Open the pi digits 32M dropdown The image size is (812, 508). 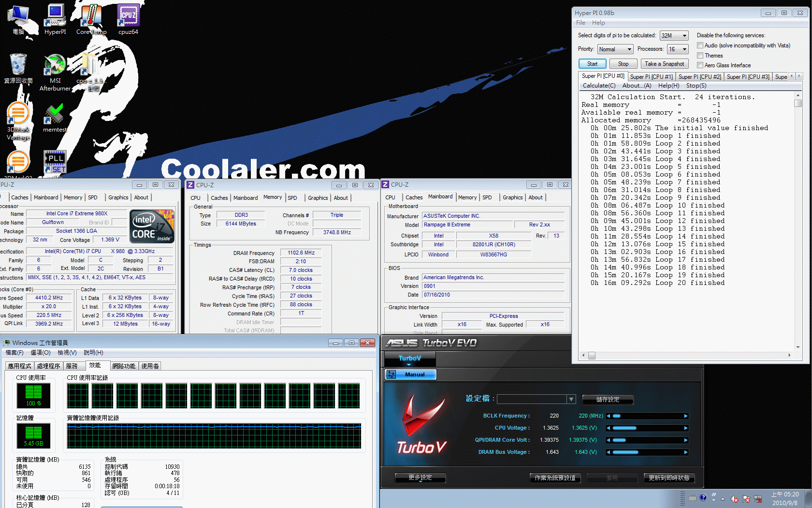point(674,35)
